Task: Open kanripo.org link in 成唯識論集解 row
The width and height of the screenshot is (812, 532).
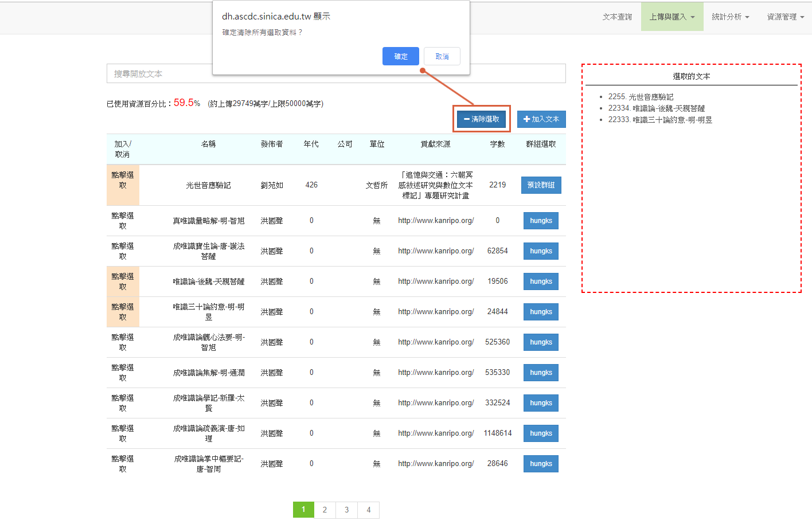Action: click(x=436, y=373)
